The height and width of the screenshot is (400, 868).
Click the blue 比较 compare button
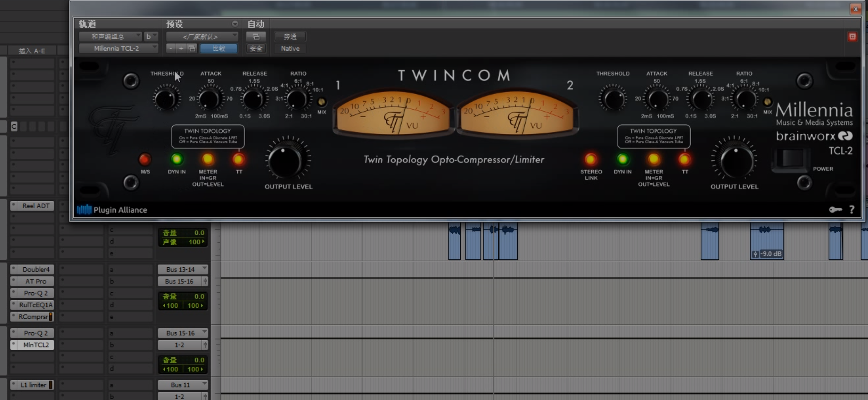coord(219,48)
